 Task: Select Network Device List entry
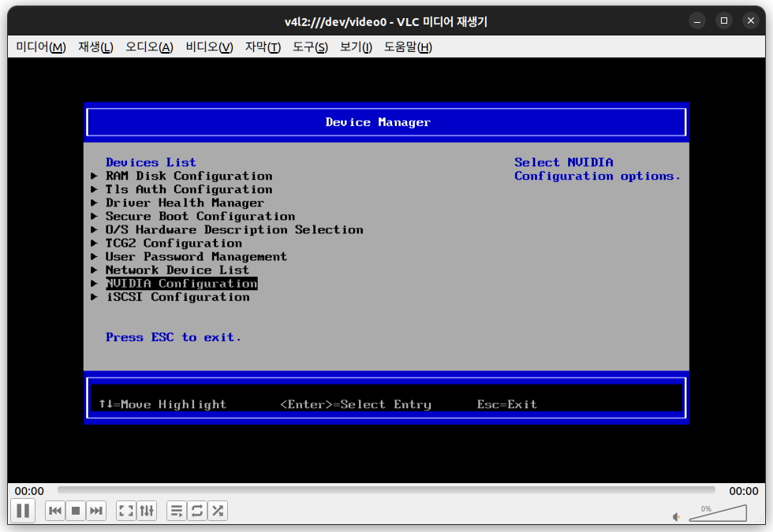(177, 270)
